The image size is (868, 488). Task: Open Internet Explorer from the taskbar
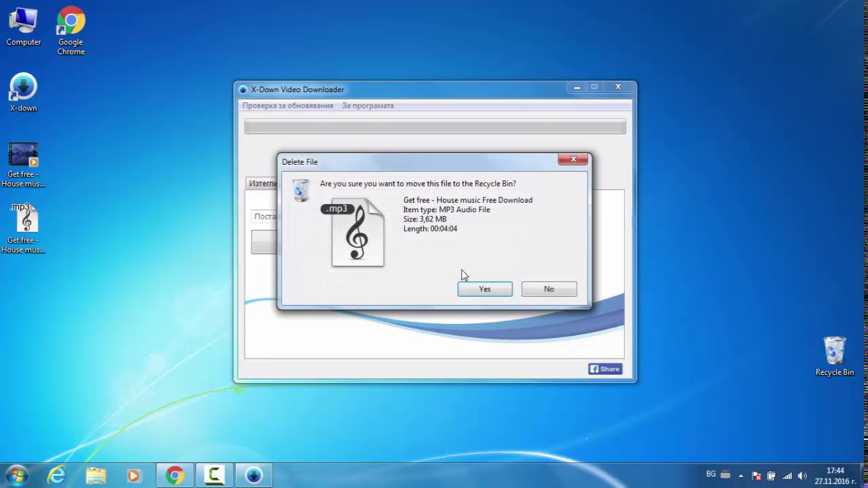pos(56,476)
